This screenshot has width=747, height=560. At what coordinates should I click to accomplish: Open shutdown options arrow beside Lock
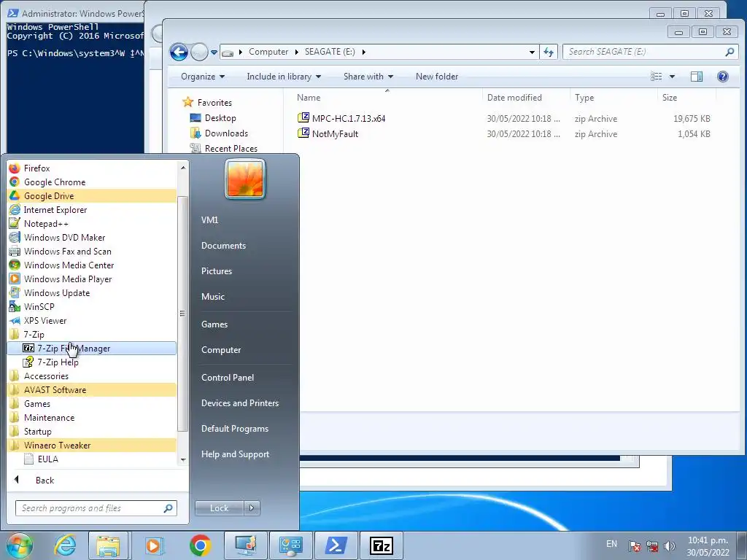click(252, 508)
